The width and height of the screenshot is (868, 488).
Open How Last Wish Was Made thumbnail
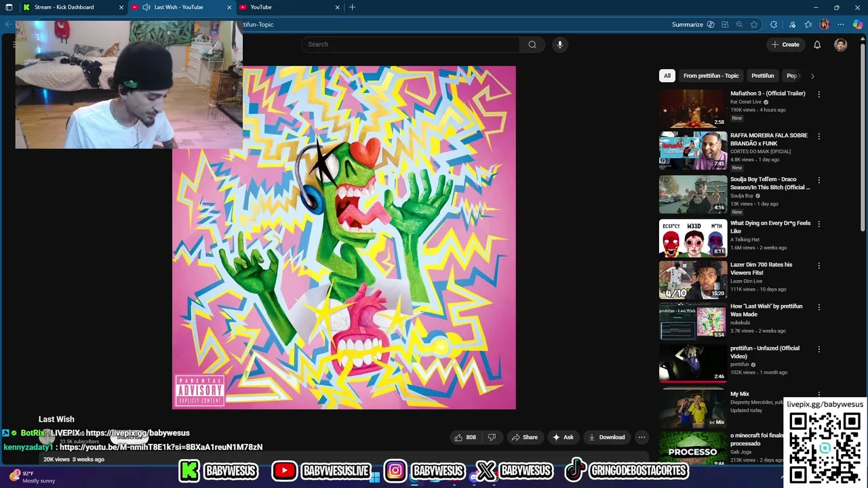click(x=693, y=321)
